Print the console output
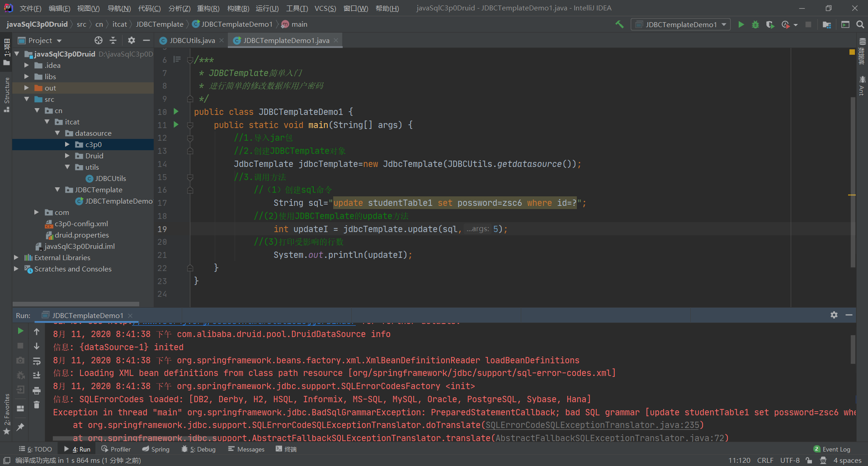Image resolution: width=868 pixels, height=466 pixels. click(x=37, y=390)
